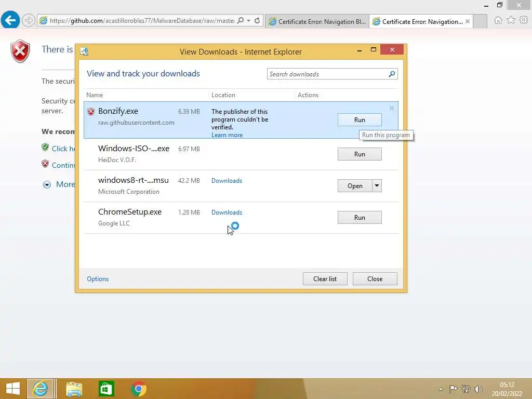Open the browser Home icon
532x399 pixels.
click(x=498, y=20)
